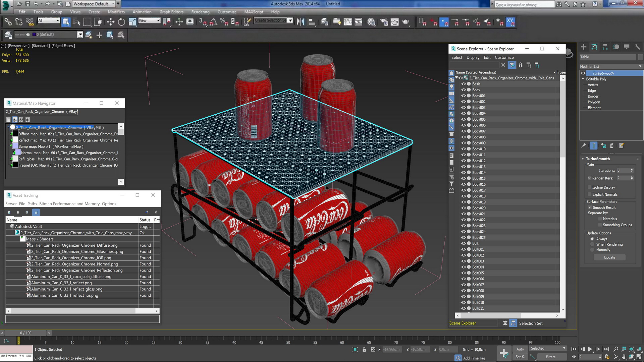Toggle TurboSmooth modifier visibility eye
Screen dimensions: 644x362
pyautogui.click(x=583, y=73)
